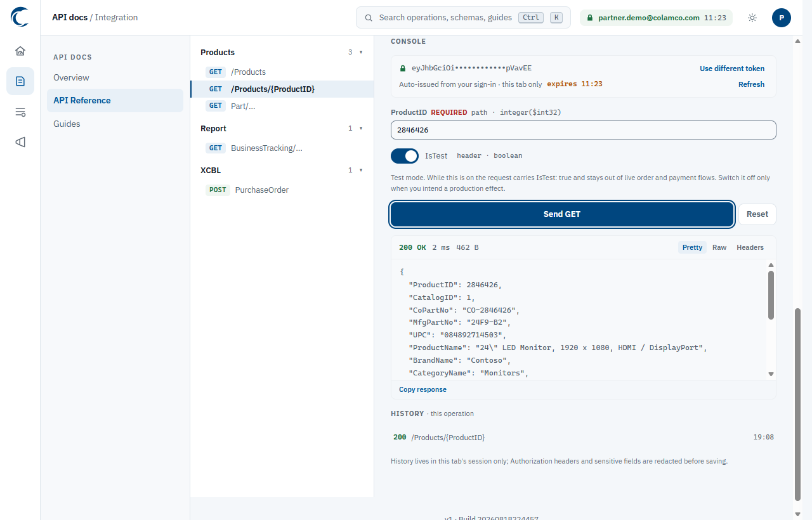Image resolution: width=812 pixels, height=520 pixels.
Task: Select GET BusinessTracking/... operation
Action: (x=282, y=148)
